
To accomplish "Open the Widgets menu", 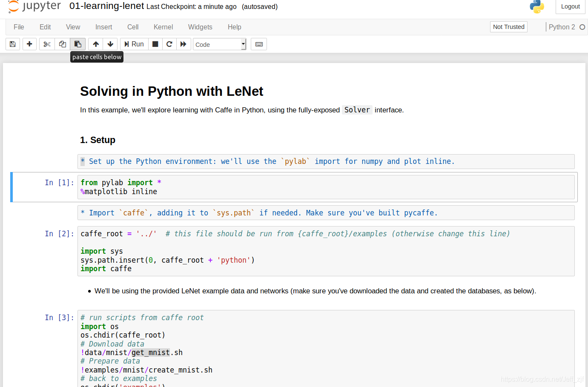I will [200, 27].
